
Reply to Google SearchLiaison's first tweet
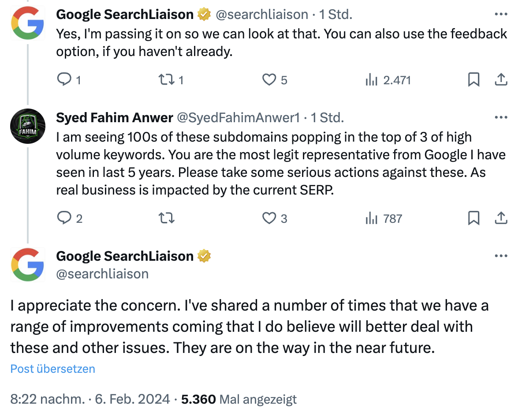(64, 80)
